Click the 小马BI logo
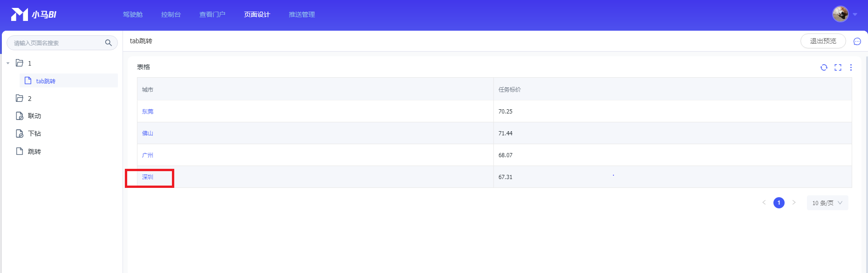The height and width of the screenshot is (273, 868). coord(34,14)
